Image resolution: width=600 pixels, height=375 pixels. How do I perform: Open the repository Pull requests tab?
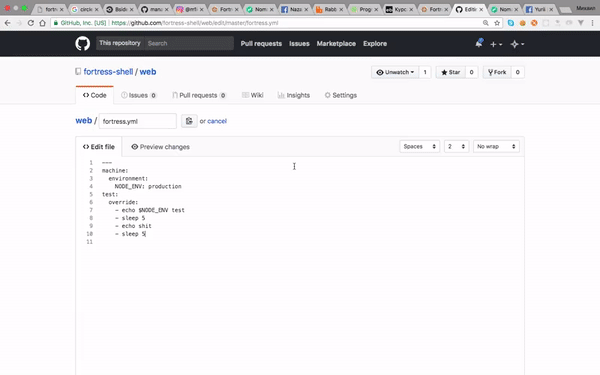[199, 95]
